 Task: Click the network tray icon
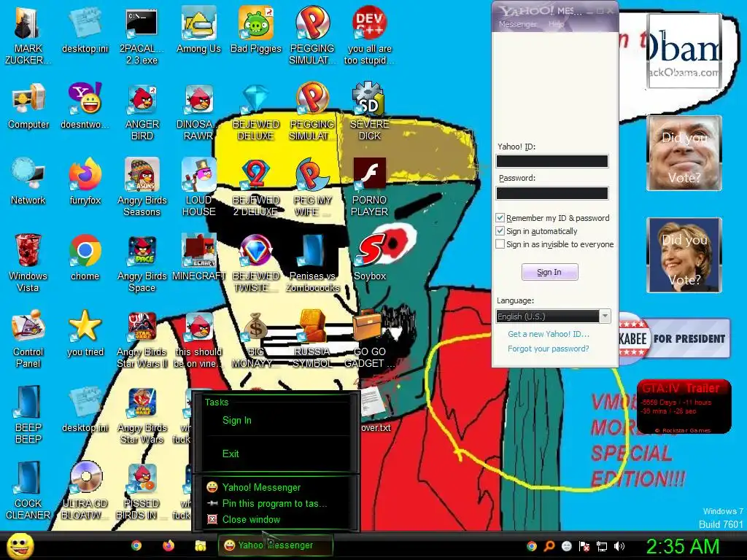[602, 546]
